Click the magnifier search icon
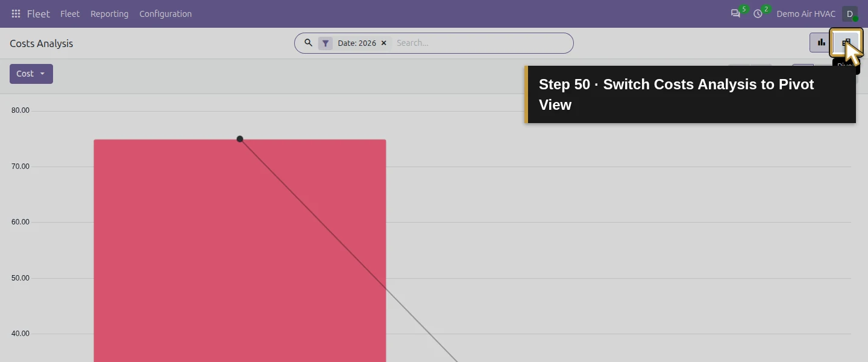Screen dimensions: 868x362 (x=308, y=43)
